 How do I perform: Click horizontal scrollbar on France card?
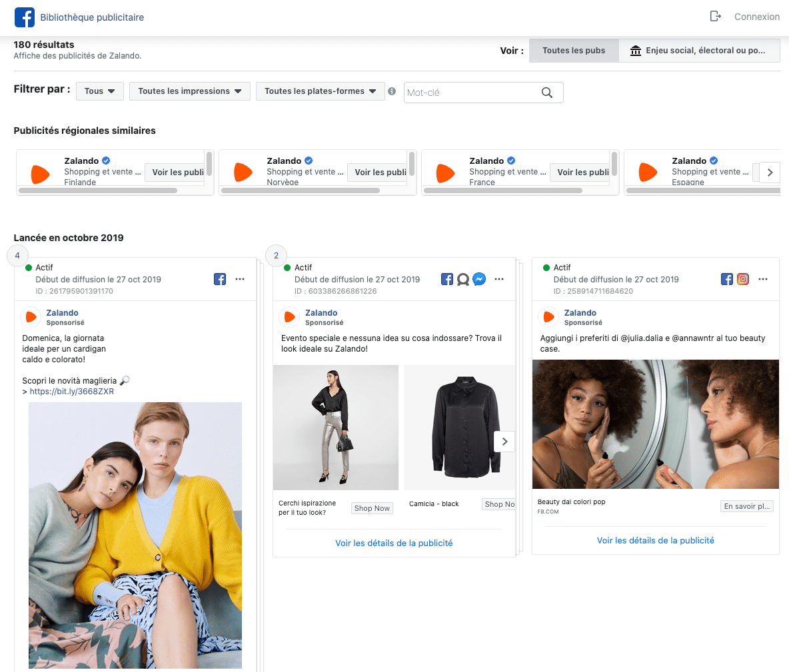[503, 190]
